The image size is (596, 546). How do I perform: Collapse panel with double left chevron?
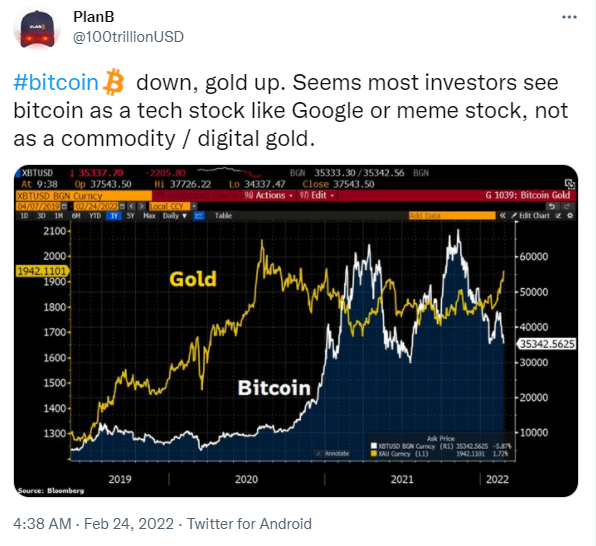[x=503, y=216]
